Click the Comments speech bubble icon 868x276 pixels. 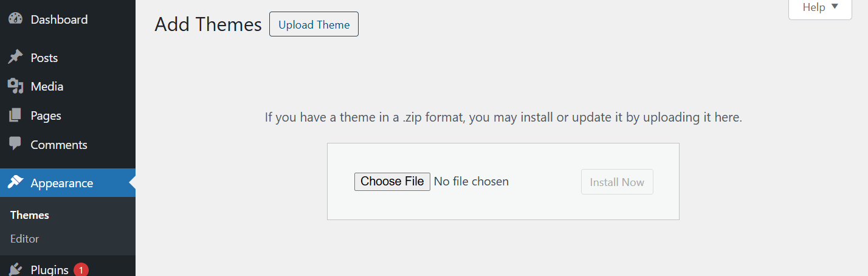[x=15, y=145]
